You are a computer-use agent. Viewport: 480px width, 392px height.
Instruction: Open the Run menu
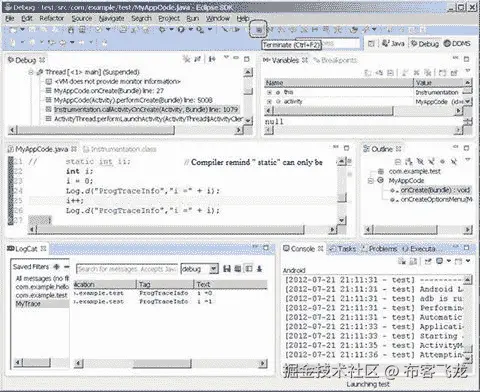[x=192, y=19]
